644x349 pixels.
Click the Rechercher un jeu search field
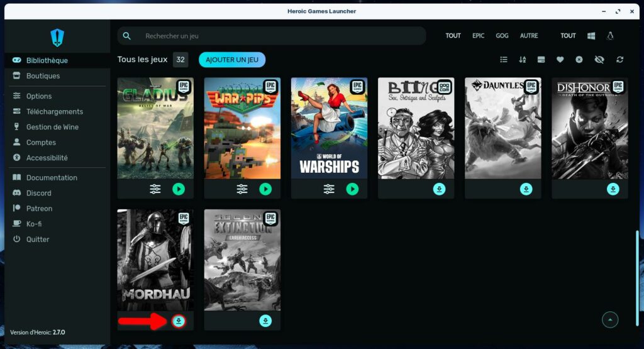277,36
